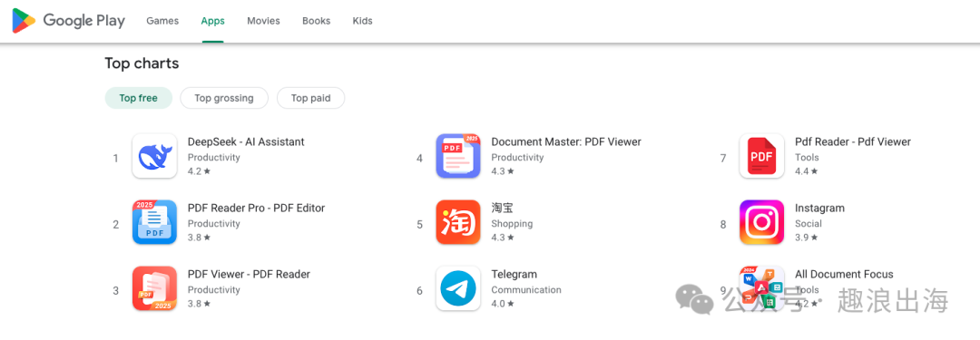The width and height of the screenshot is (980, 340).
Task: Open PDF Viewer - PDF Reader title
Action: (249, 275)
